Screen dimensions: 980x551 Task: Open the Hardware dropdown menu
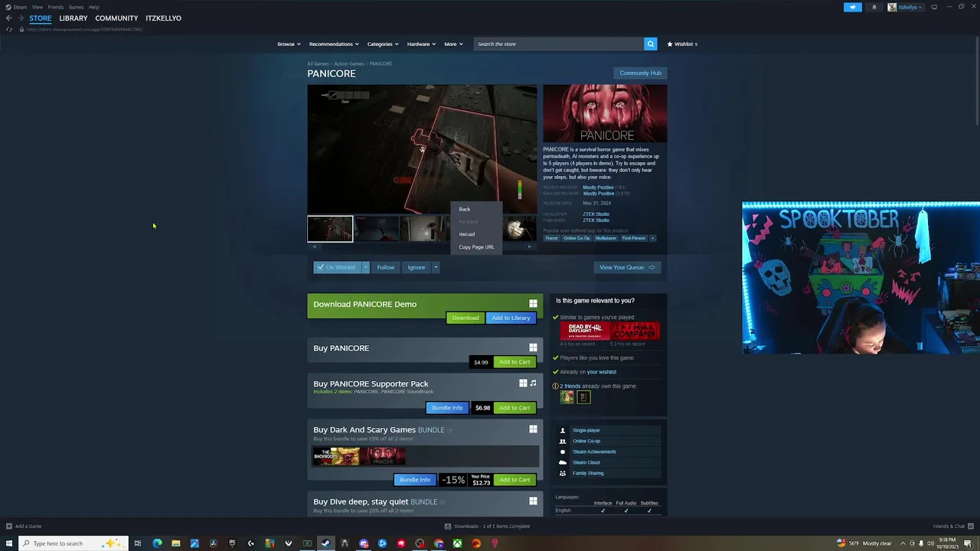click(421, 44)
